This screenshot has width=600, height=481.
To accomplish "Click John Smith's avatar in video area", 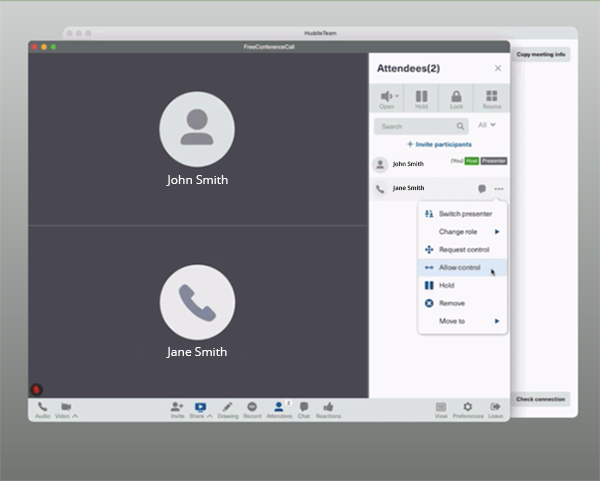I will tap(197, 129).
